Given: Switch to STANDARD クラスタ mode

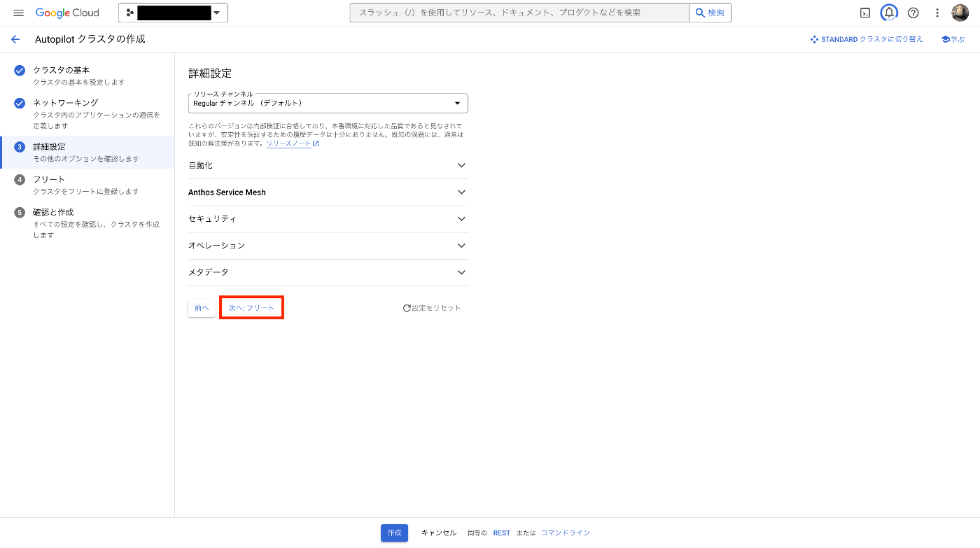Looking at the screenshot, I should click(x=866, y=39).
